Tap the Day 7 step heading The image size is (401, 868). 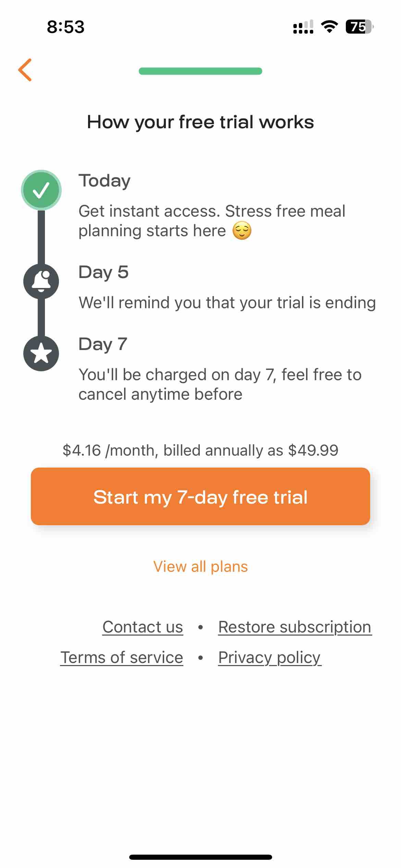[x=103, y=344]
